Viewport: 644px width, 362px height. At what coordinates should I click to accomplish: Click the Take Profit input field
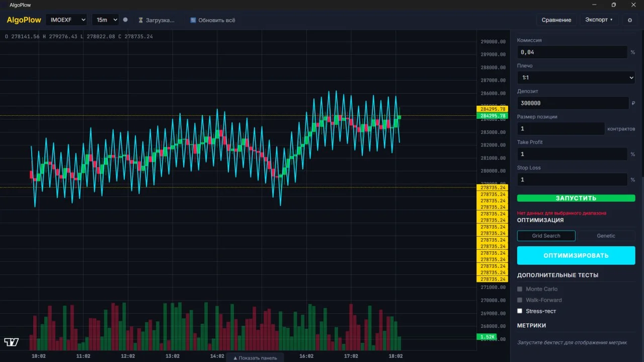(x=573, y=154)
